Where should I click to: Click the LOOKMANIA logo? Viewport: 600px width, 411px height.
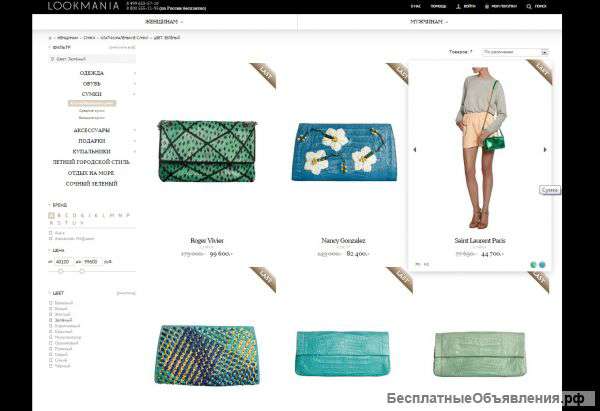[83, 6]
